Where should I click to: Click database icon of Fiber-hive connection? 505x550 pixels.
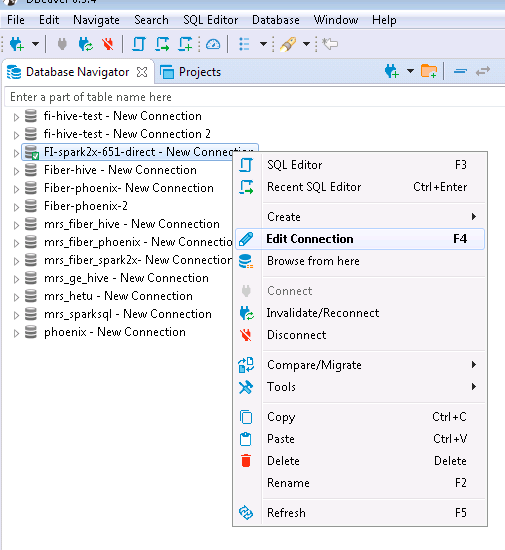(31, 170)
